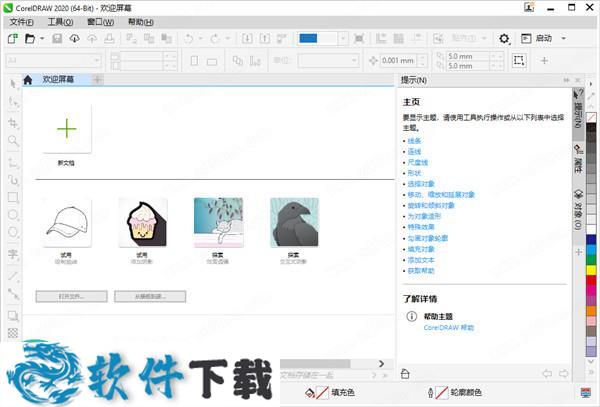Open the zoom level dropdown arrow

point(343,39)
